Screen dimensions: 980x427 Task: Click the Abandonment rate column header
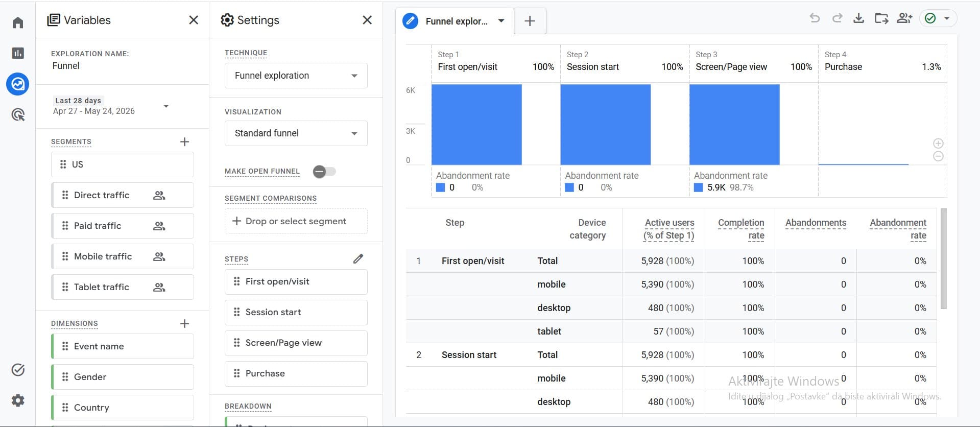pos(898,229)
